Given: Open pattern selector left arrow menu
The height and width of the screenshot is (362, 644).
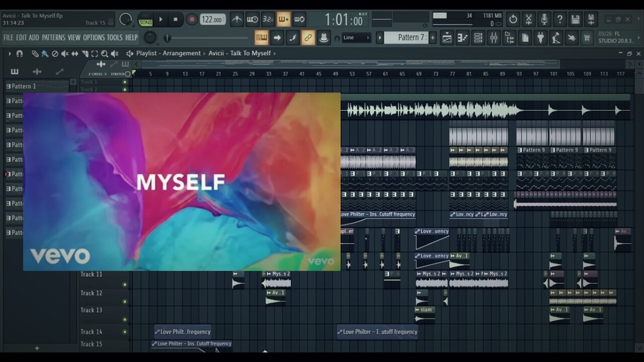Looking at the screenshot, I should tap(380, 38).
